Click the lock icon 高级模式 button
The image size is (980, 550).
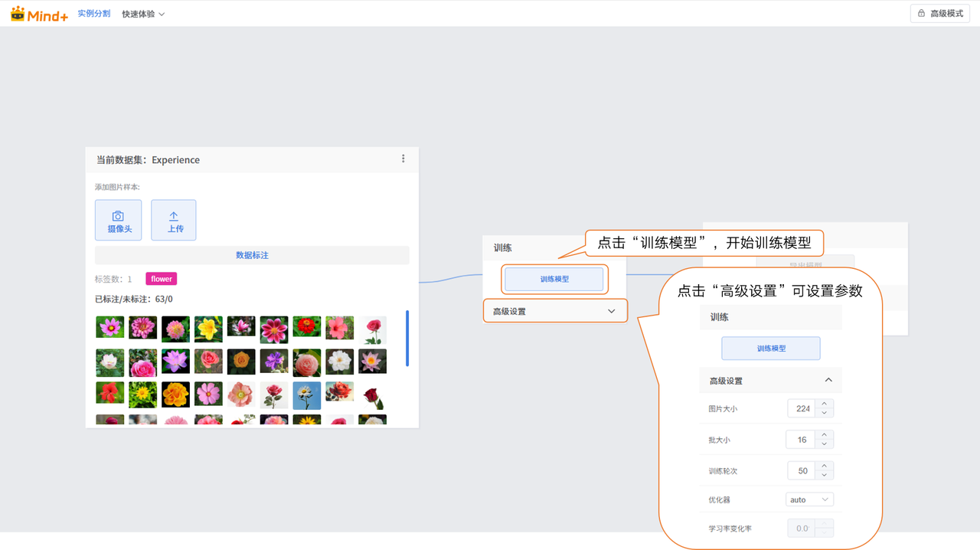939,14
